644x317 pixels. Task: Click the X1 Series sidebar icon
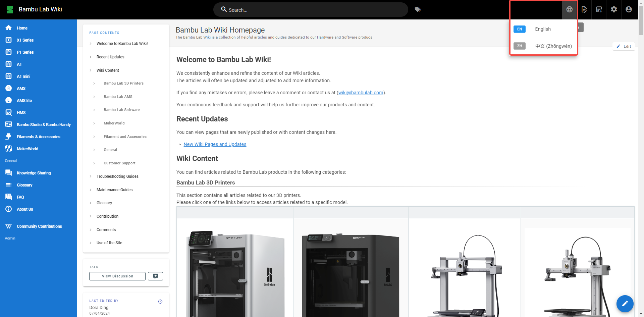(x=9, y=40)
